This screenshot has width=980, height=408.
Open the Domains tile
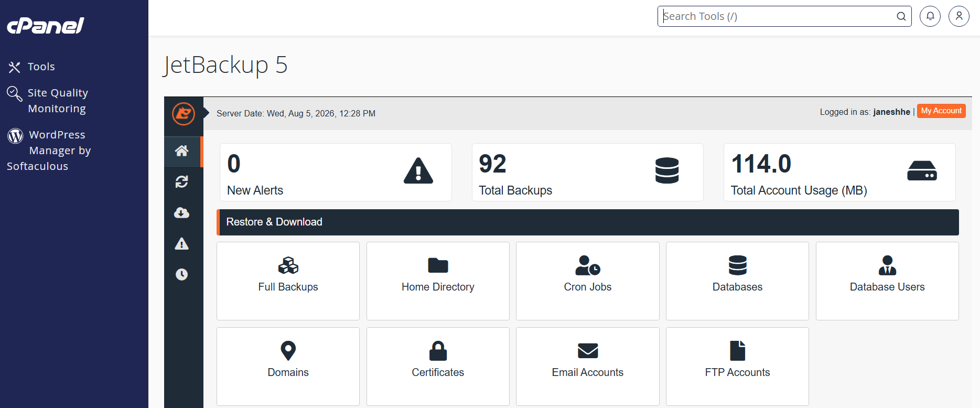pyautogui.click(x=288, y=367)
